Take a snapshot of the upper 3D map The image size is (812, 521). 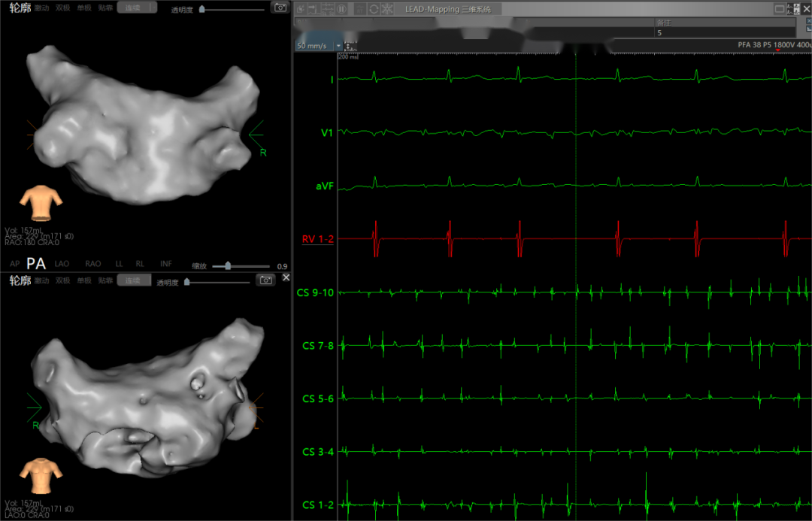[280, 8]
